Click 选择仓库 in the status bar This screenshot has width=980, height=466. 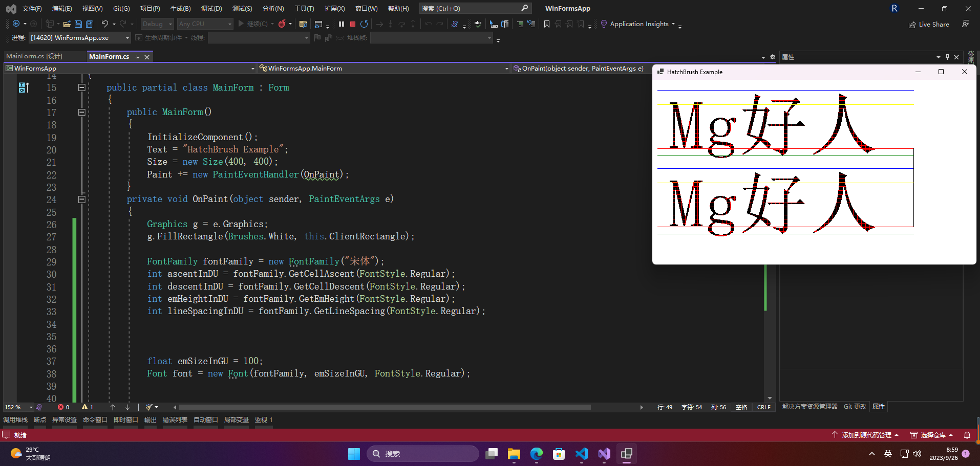931,435
